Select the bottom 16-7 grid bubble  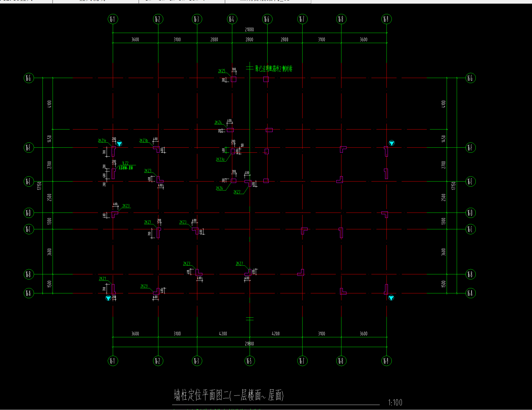point(302,361)
